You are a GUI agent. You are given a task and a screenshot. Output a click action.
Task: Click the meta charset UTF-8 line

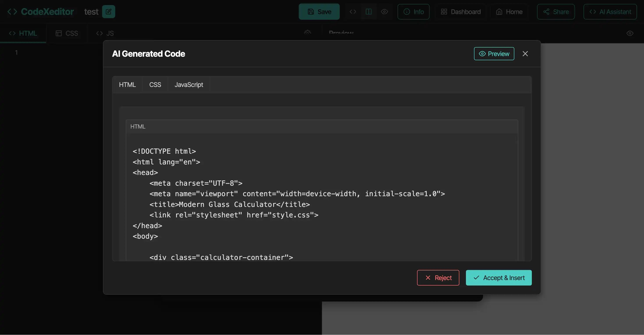196,183
